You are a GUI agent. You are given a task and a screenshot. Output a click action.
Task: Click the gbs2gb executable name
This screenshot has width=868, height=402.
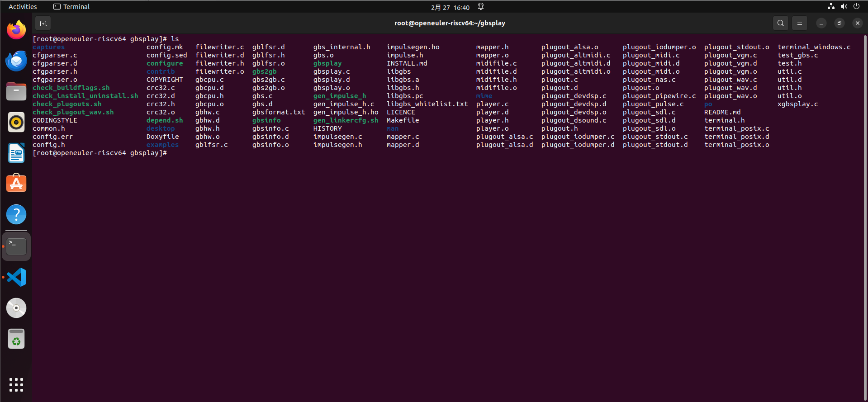(x=265, y=71)
